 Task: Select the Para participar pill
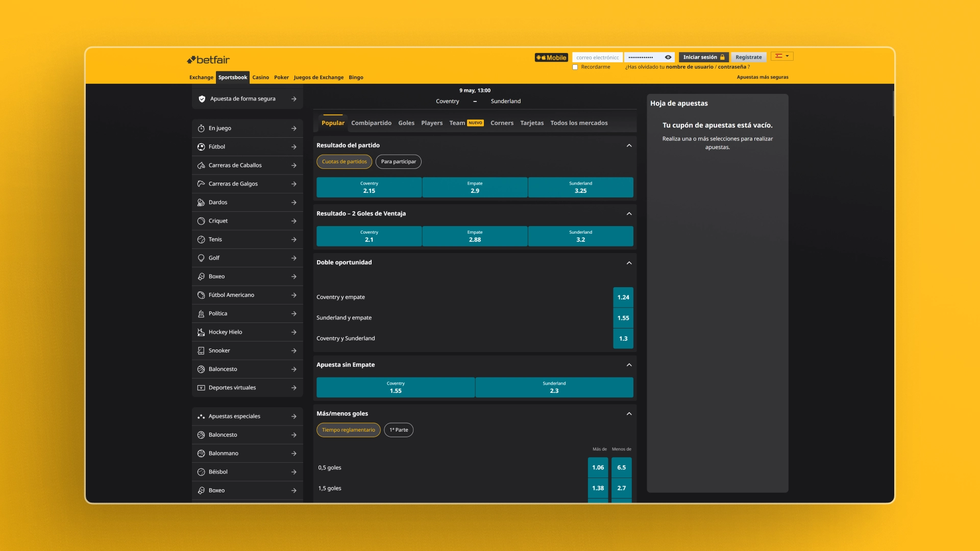coord(398,162)
